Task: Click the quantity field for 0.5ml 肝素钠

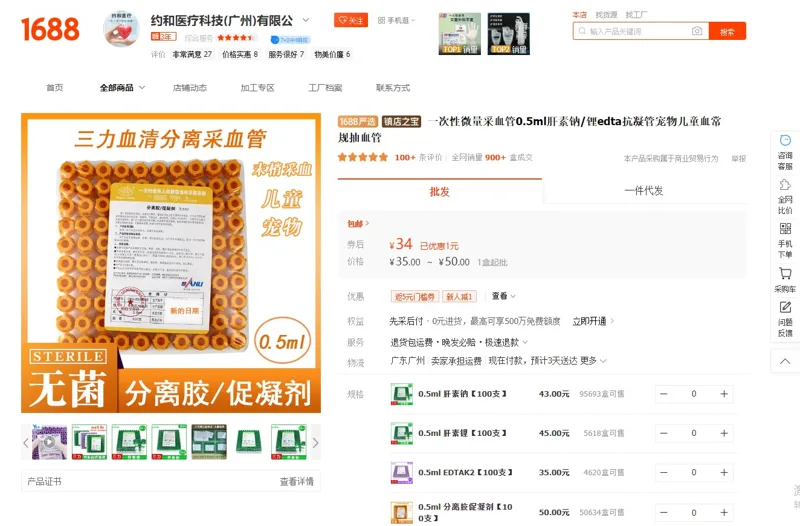Action: (693, 394)
